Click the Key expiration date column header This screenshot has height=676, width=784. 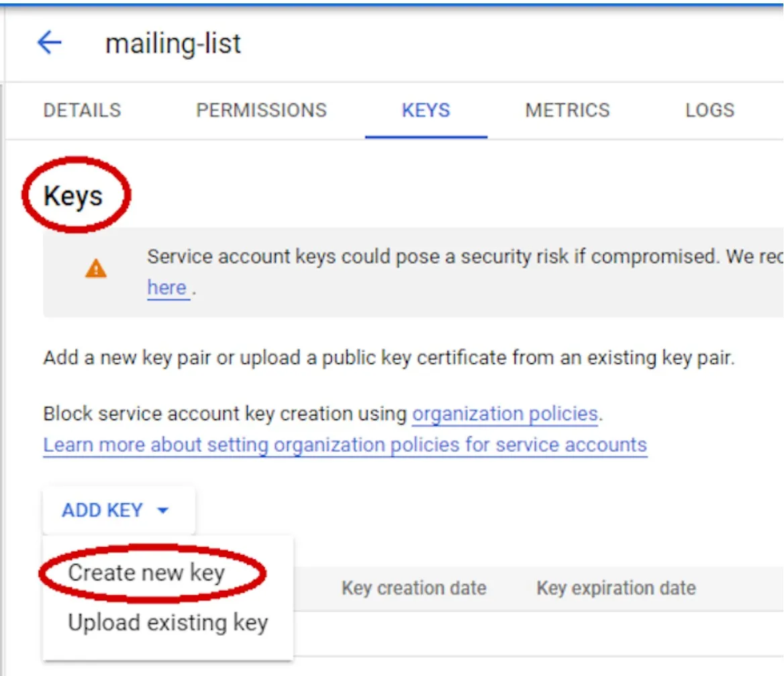coord(616,588)
